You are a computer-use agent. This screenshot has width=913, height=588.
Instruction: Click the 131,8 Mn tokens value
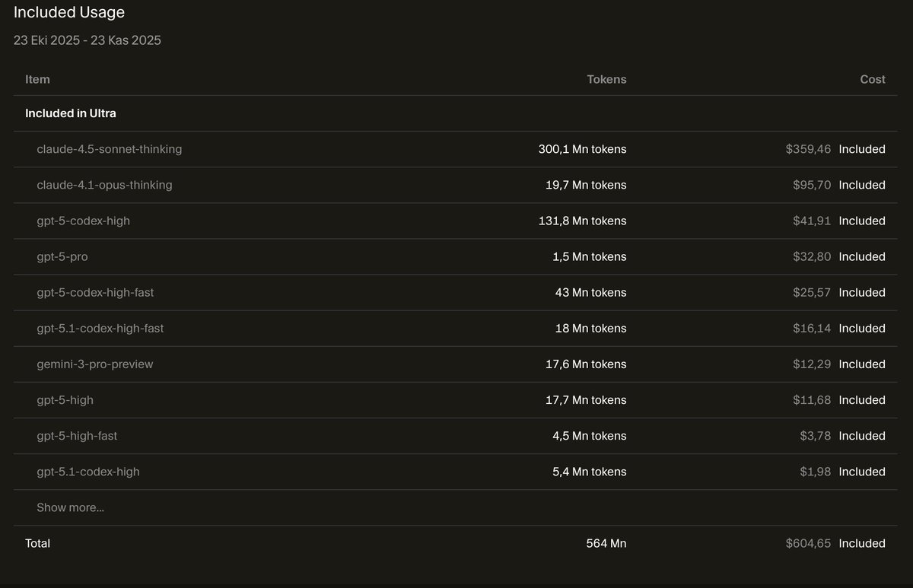click(583, 221)
